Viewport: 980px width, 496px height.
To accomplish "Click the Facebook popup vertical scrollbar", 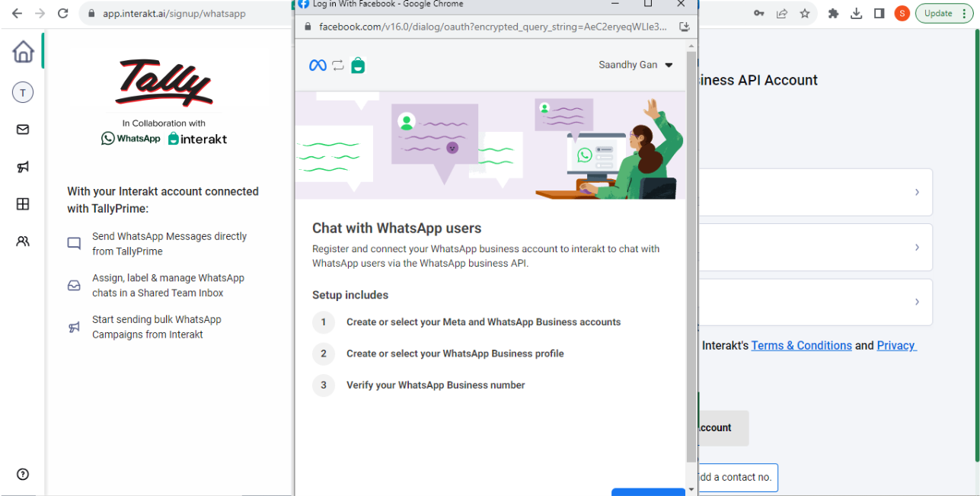I will pos(691,258).
